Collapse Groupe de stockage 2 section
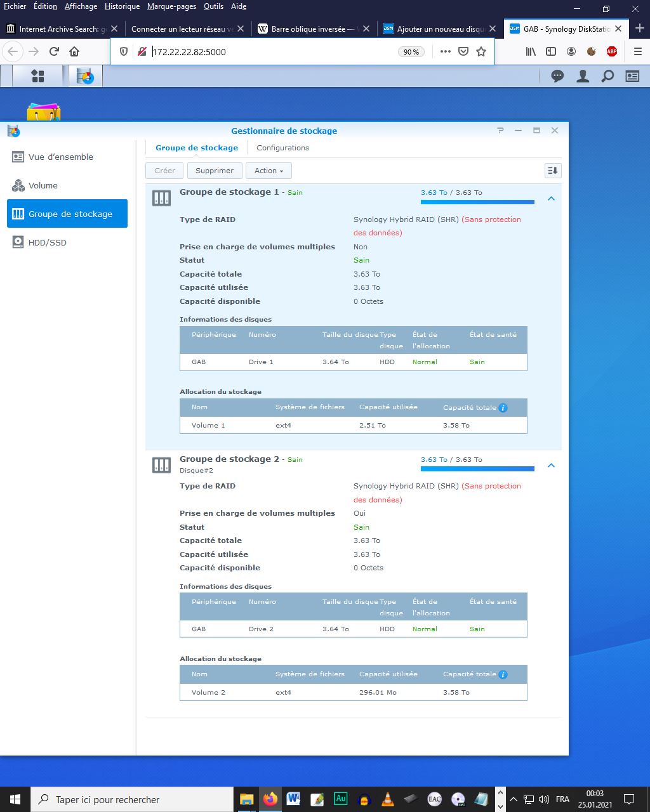Viewport: 650px width, 812px height. coord(551,466)
